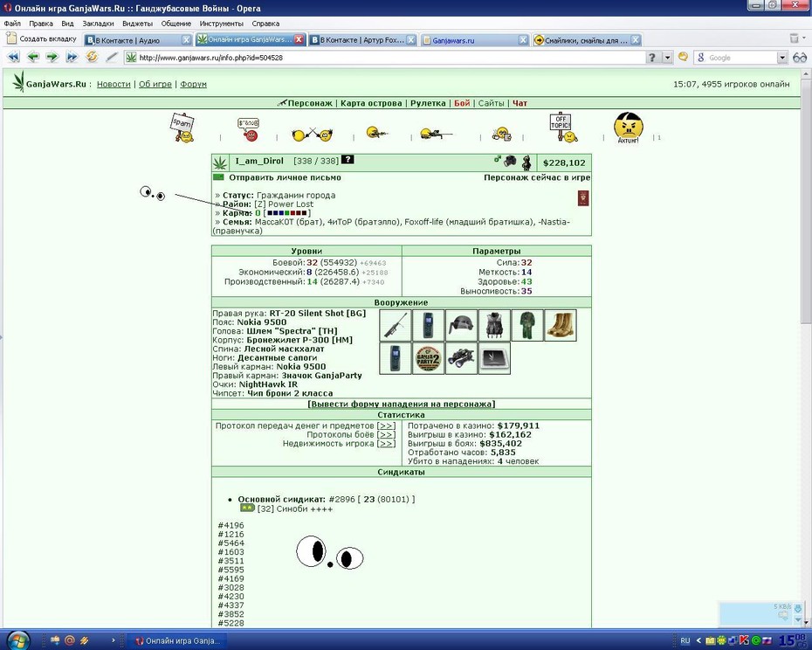Open the Закладки menu
The height and width of the screenshot is (650, 812).
point(98,24)
